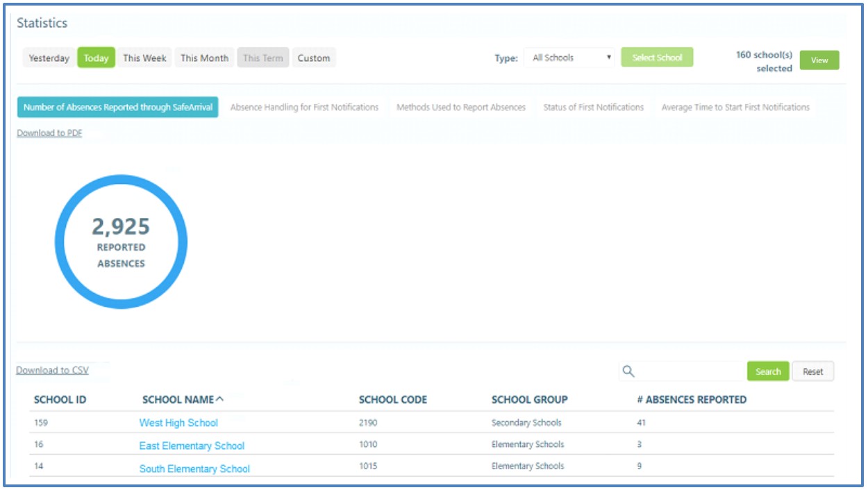Click the School Name sort arrow
This screenshot has height=490, width=868.
(x=220, y=399)
